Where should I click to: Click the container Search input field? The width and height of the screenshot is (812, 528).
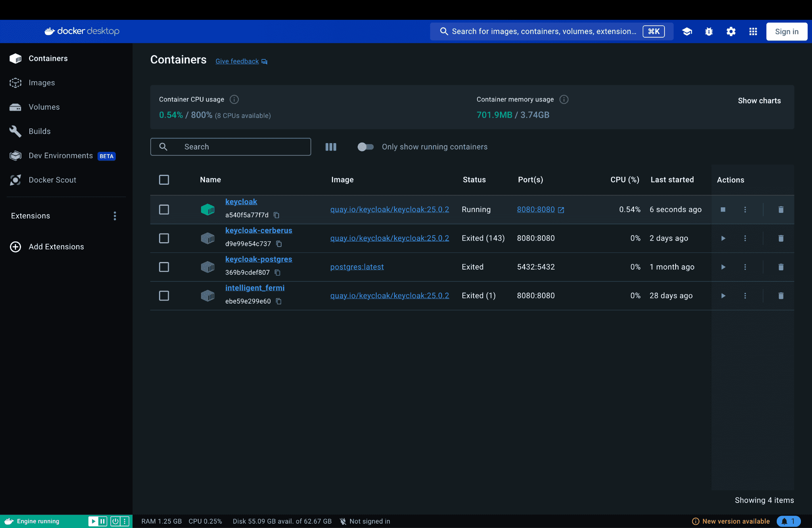(x=238, y=147)
